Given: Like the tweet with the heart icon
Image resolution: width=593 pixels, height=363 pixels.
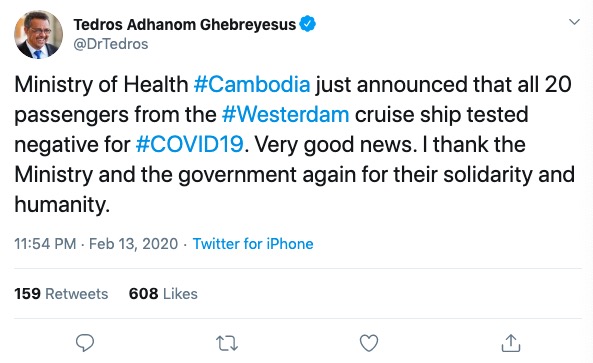Looking at the screenshot, I should [369, 343].
